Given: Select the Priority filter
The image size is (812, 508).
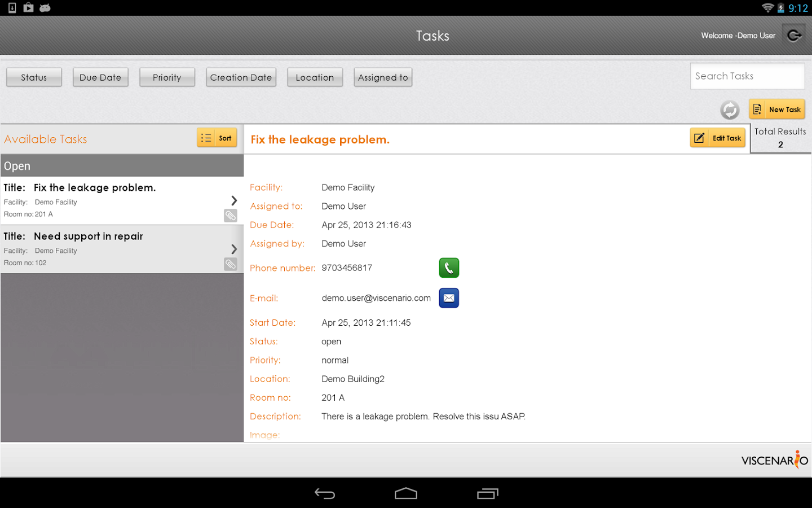Looking at the screenshot, I should click(167, 77).
